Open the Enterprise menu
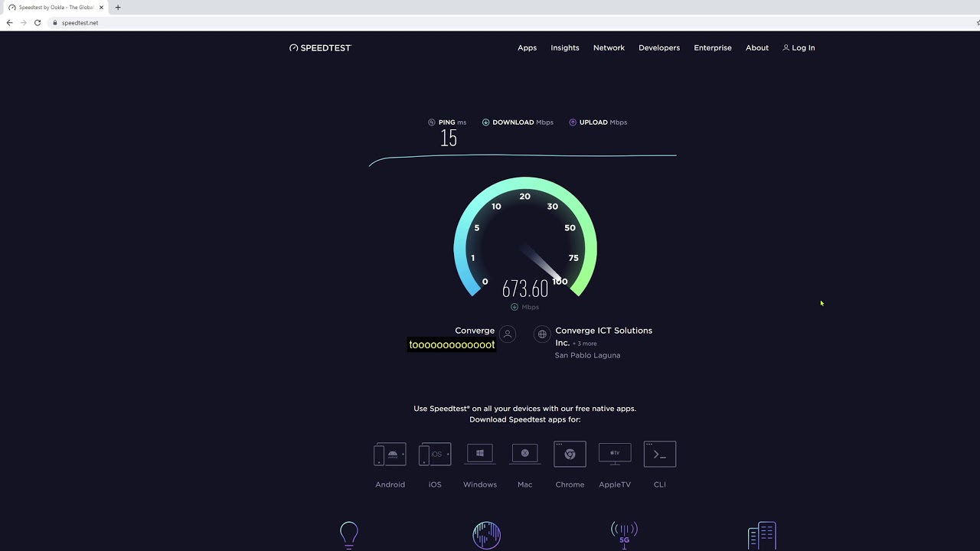 (713, 47)
